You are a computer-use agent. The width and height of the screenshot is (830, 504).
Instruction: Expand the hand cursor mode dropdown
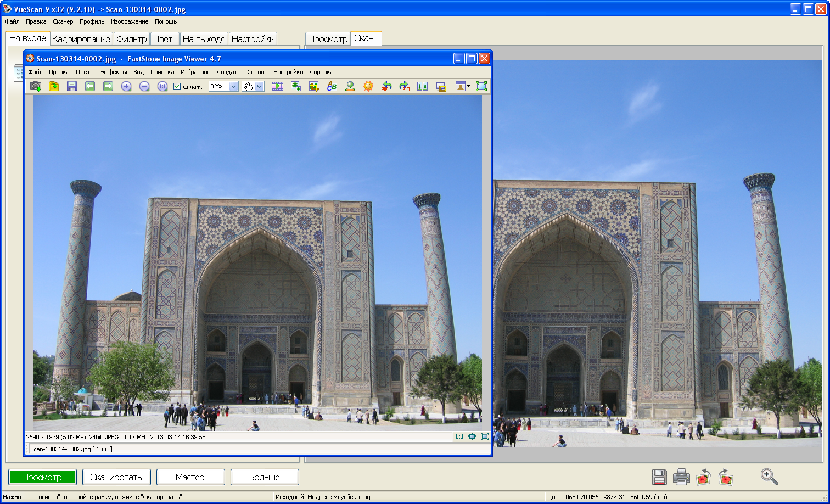[260, 87]
